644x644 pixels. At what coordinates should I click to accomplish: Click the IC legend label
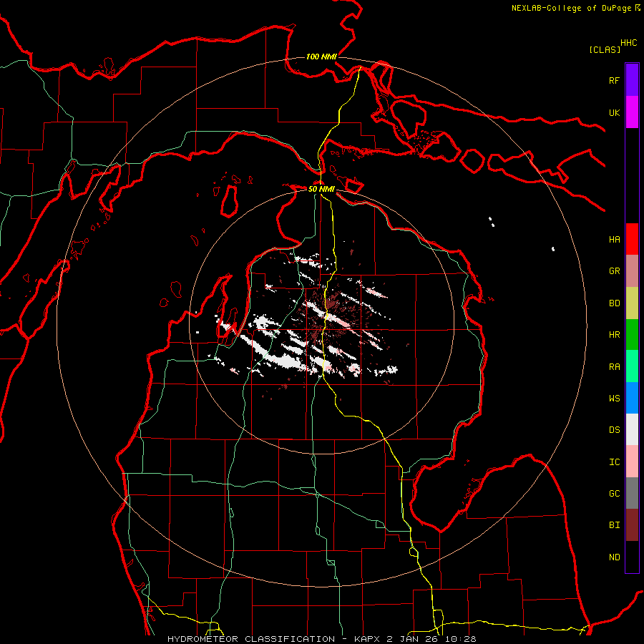[x=614, y=462]
